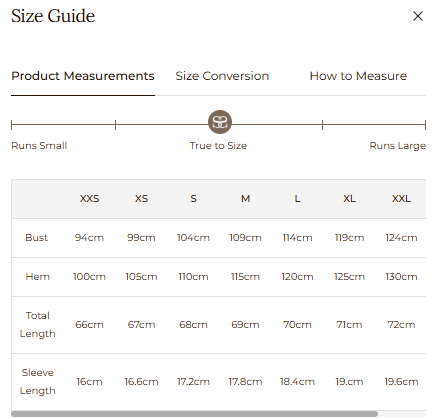Click the 105cm hem value

click(141, 277)
